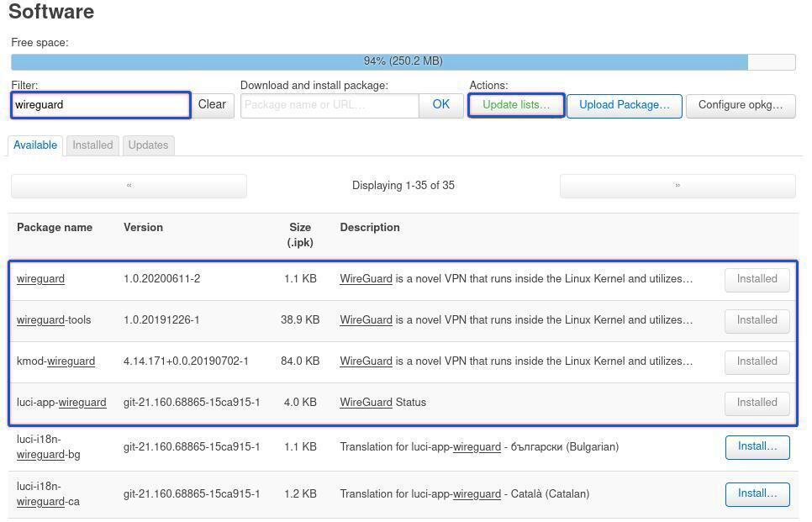The width and height of the screenshot is (812, 522).
Task: Switch to the Updates tab
Action: [148, 145]
